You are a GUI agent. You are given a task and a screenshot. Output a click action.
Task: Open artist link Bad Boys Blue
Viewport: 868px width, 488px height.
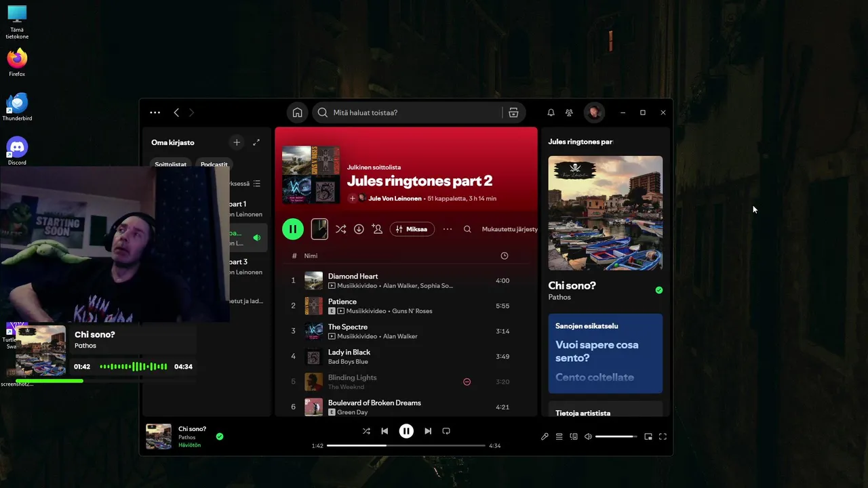tap(348, 362)
